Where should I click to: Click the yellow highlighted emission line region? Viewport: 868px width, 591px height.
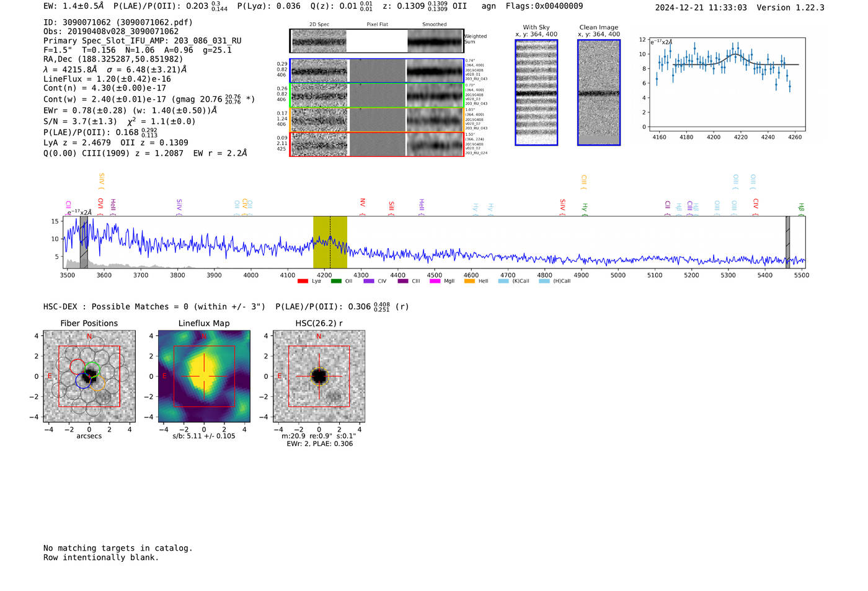point(330,242)
